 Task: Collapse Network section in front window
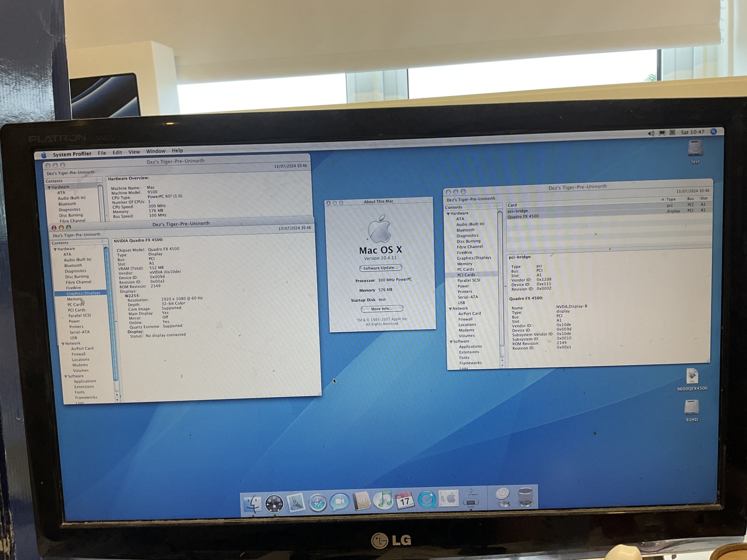[x=63, y=344]
